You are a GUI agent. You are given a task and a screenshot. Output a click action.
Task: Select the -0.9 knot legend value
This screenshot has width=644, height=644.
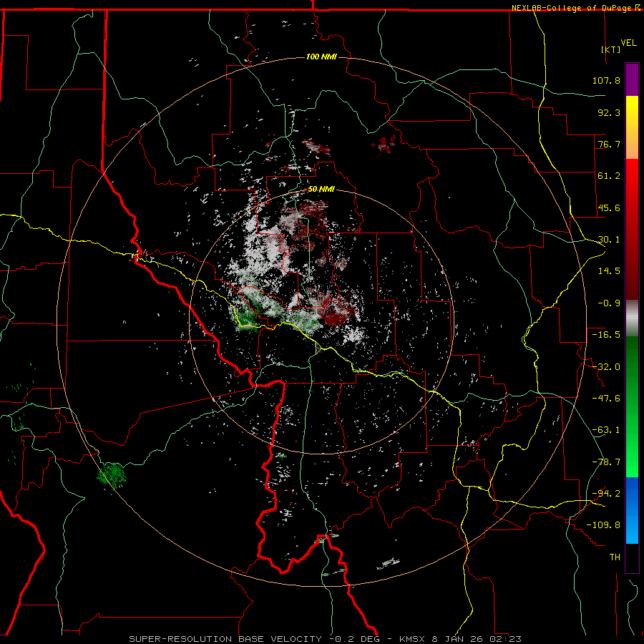[609, 303]
